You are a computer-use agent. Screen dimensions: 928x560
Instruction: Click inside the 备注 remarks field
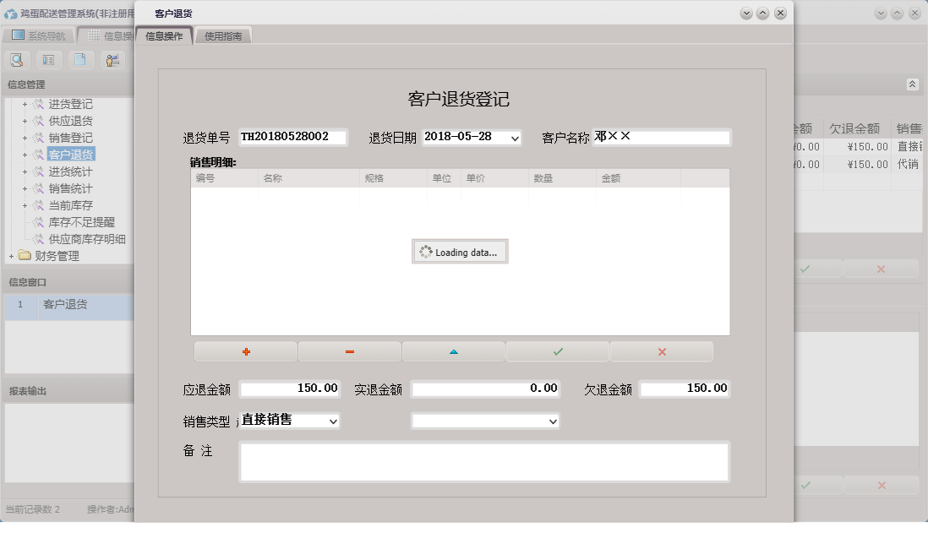[x=485, y=460]
